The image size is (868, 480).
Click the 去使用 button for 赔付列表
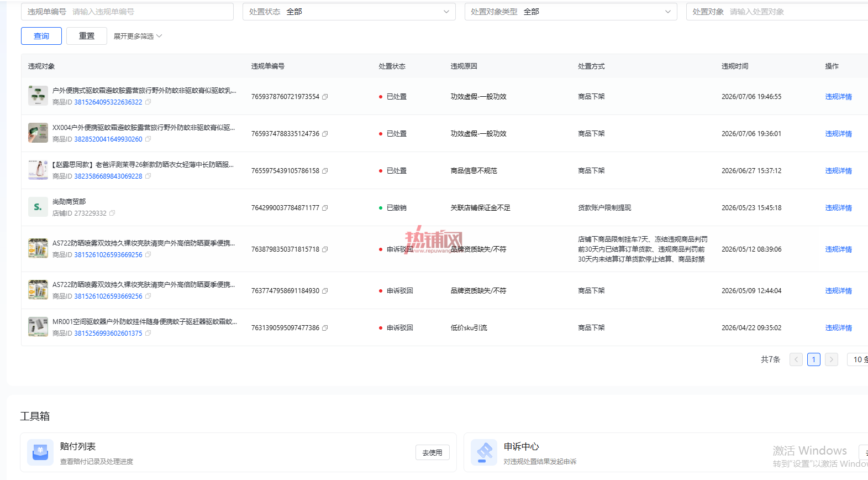click(x=433, y=452)
